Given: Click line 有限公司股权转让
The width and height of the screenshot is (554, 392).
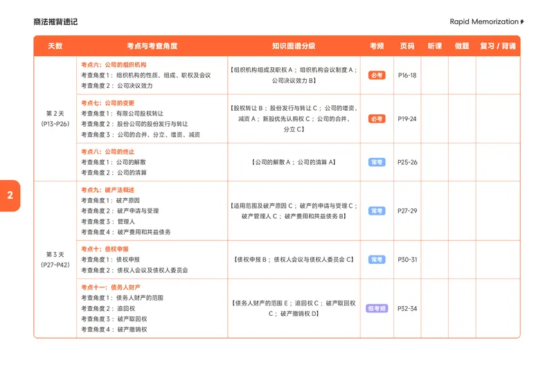Looking at the screenshot, I should [123, 114].
